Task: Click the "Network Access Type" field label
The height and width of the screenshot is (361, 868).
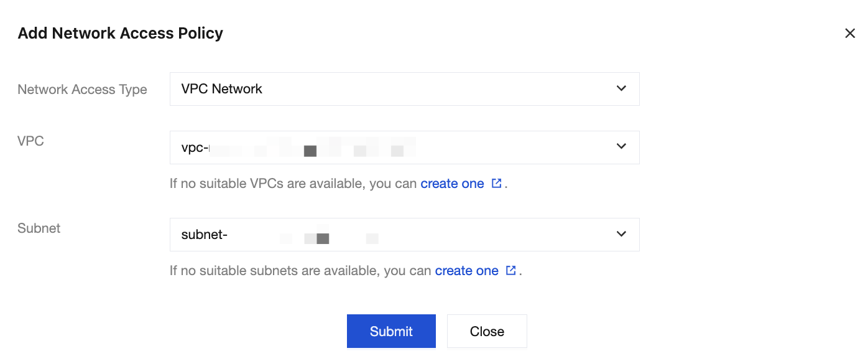Action: [82, 90]
